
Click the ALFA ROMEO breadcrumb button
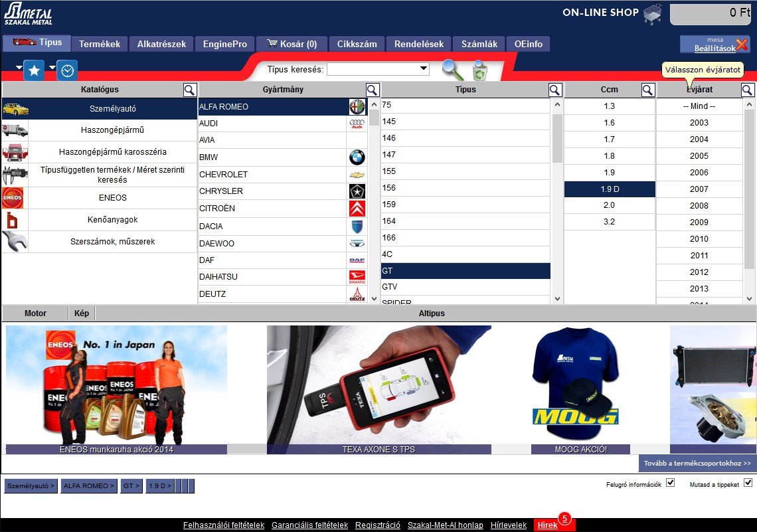(x=89, y=486)
